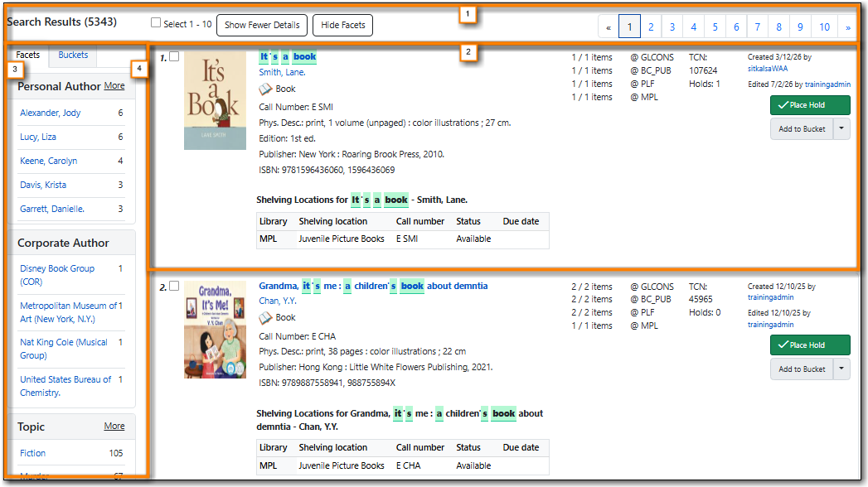Image resolution: width=868 pixels, height=487 pixels.
Task: Open author link Chan, Y.Y.
Action: (x=278, y=301)
